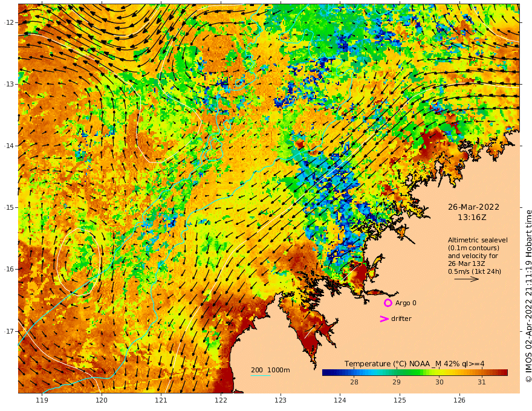The height and width of the screenshot is (411, 532).
Task: Click the colorbar value 29
Action: coord(397,382)
